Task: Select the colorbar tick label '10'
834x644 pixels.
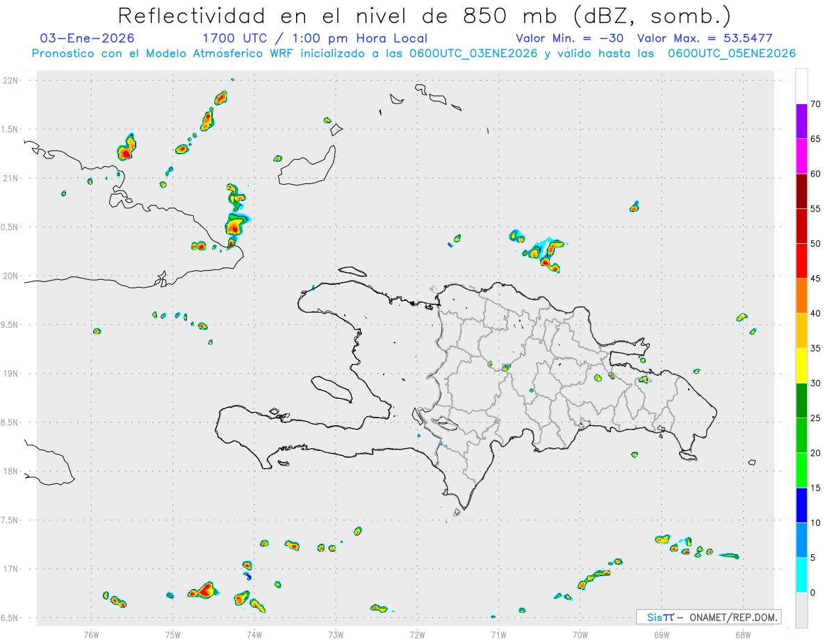Action: [815, 522]
